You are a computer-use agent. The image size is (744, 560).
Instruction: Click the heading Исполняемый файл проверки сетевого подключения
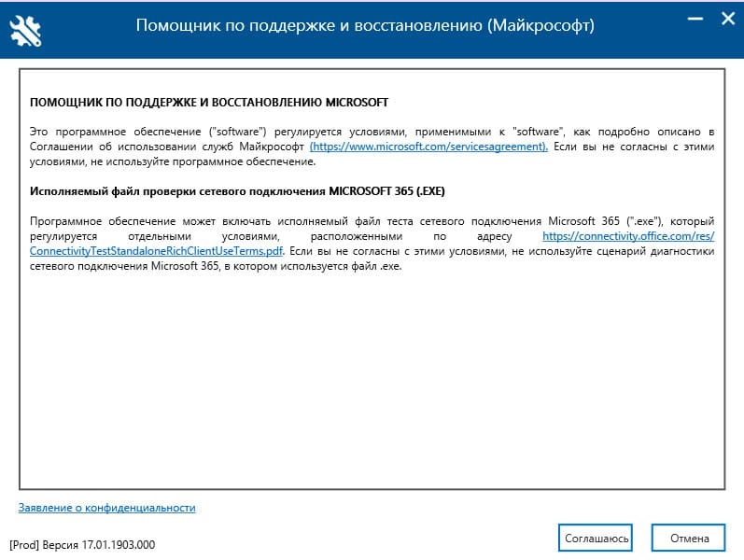tap(177, 191)
